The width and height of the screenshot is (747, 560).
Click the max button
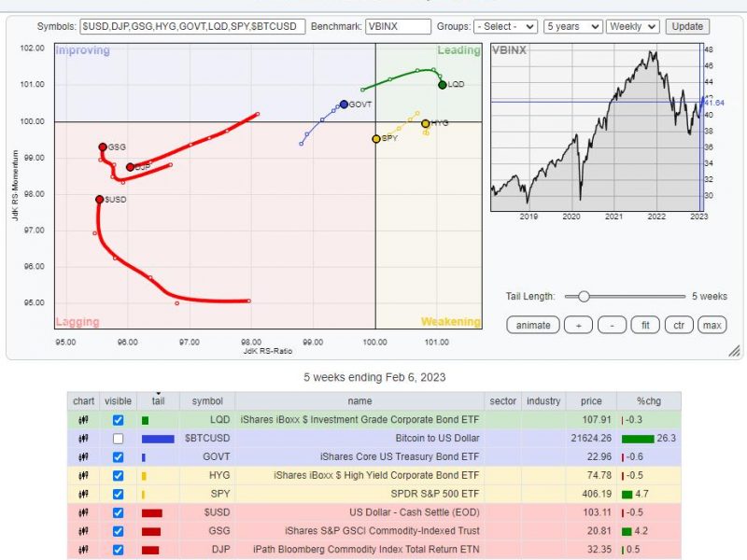pyautogui.click(x=712, y=325)
